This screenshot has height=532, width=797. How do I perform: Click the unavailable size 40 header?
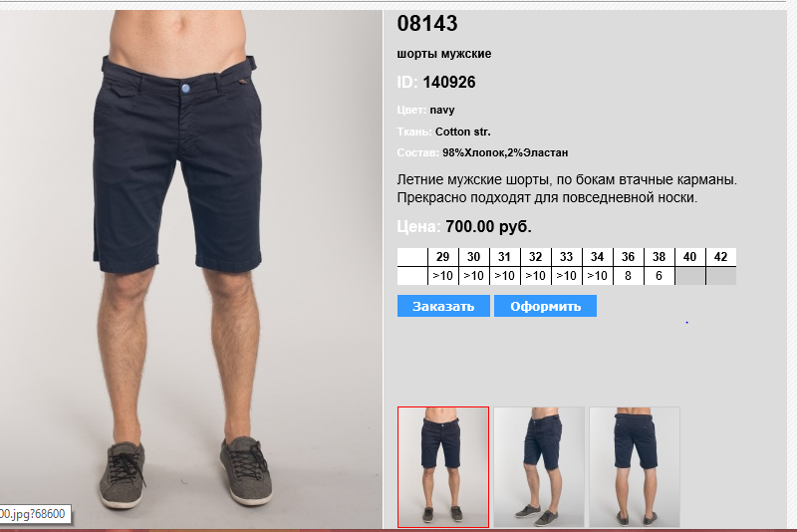pyautogui.click(x=690, y=257)
